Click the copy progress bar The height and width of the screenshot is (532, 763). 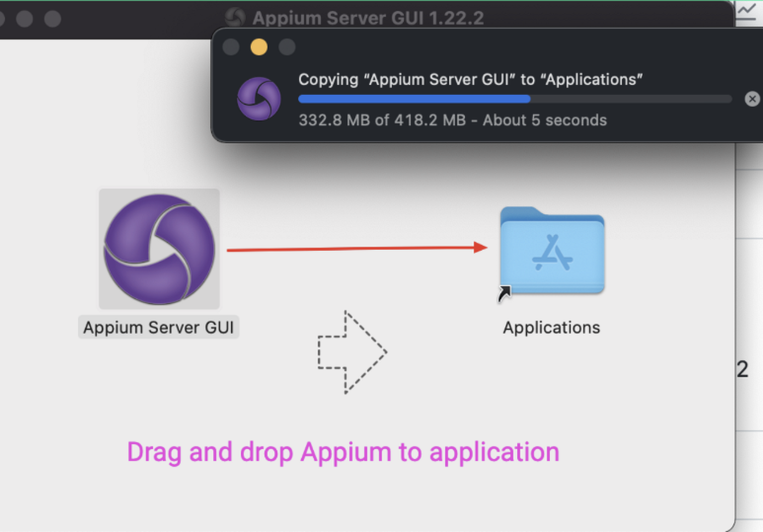[515, 99]
